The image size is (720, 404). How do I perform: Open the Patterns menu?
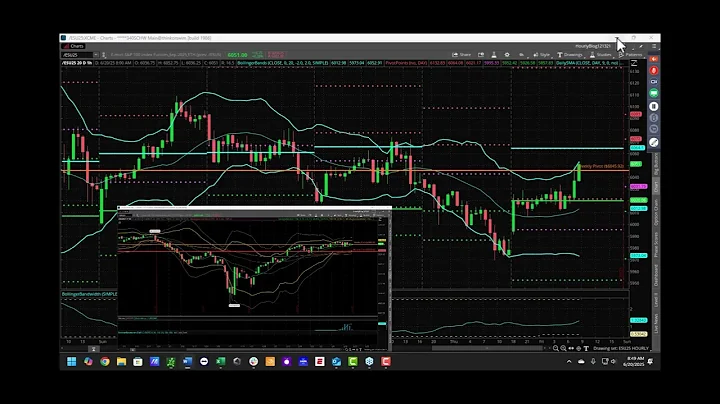coord(631,55)
